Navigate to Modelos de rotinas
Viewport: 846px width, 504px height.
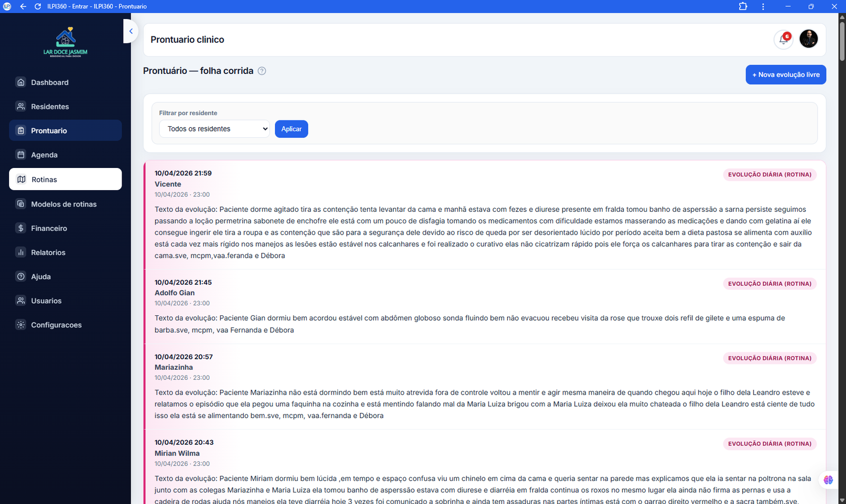pos(66,204)
